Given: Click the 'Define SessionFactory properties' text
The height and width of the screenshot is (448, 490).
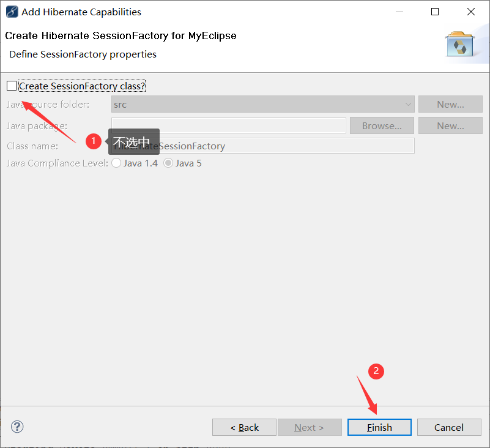Looking at the screenshot, I should (83, 54).
